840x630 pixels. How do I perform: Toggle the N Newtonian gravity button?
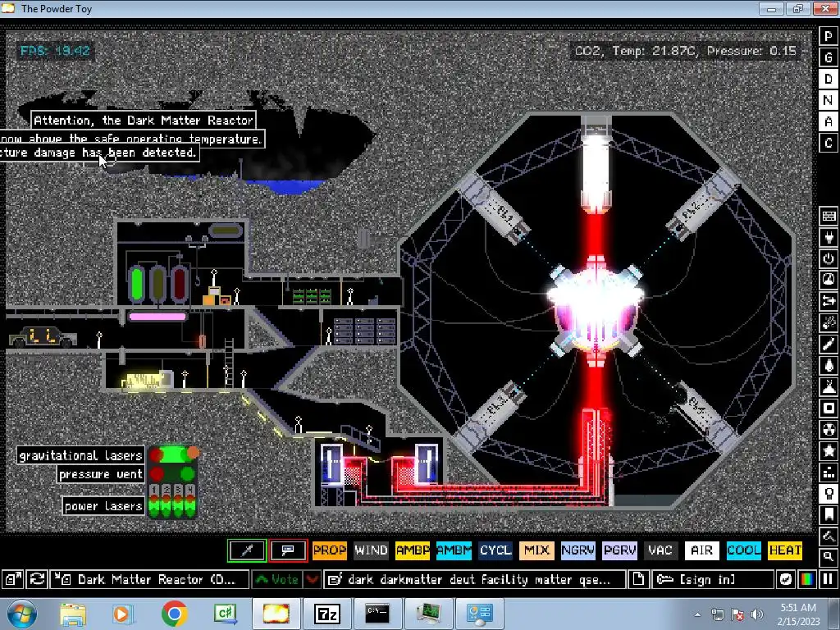[829, 100]
